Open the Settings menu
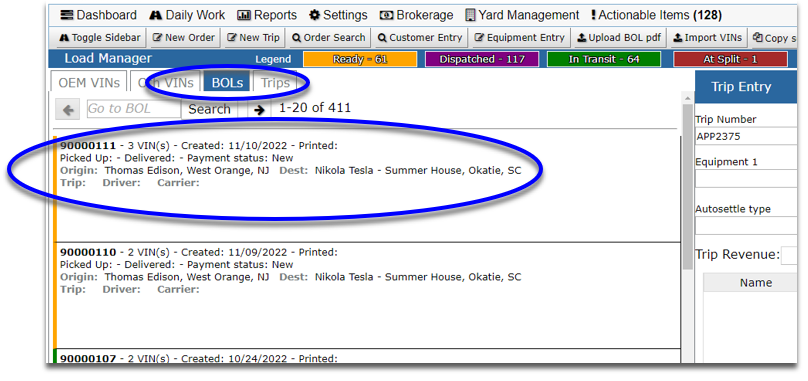 (x=338, y=15)
